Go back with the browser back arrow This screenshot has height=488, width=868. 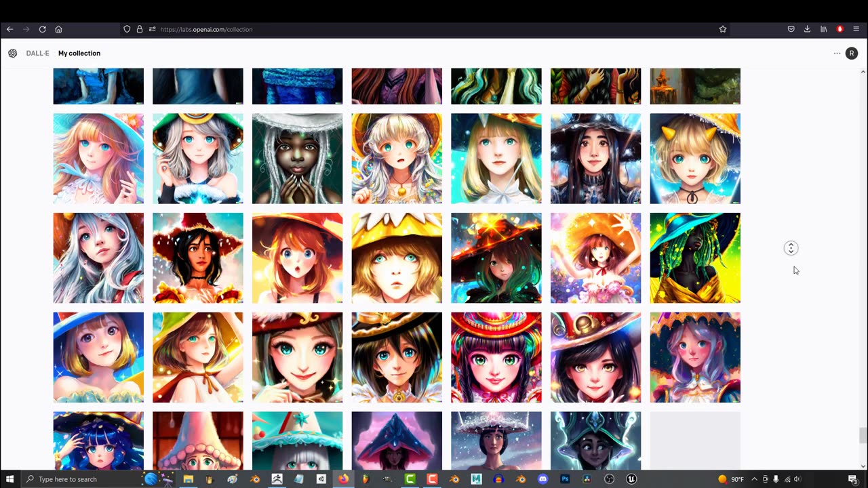coord(9,29)
